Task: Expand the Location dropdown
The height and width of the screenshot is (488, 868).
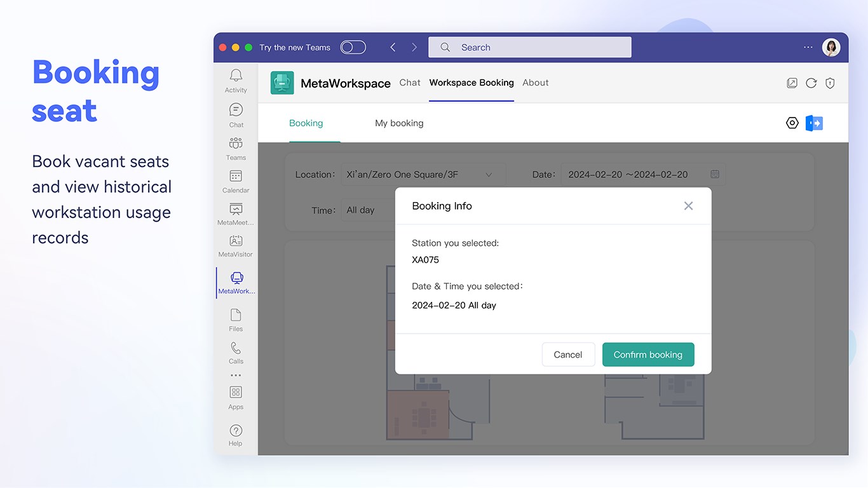Action: (x=423, y=175)
